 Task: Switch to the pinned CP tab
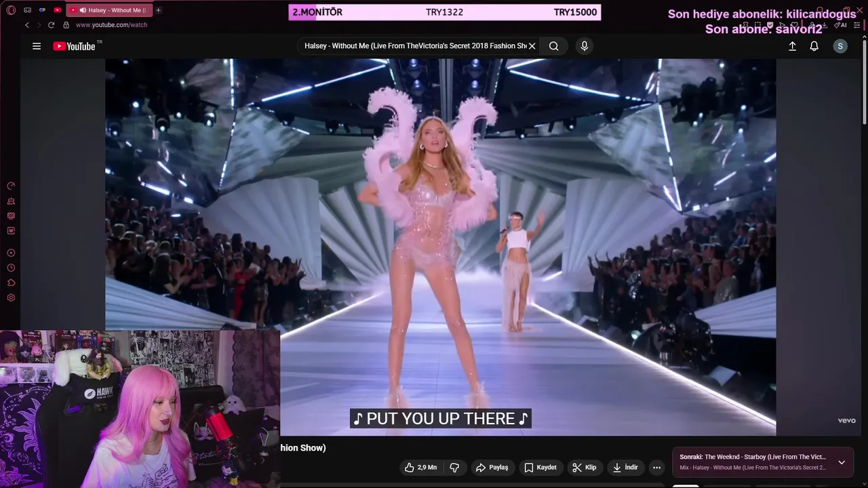42,10
